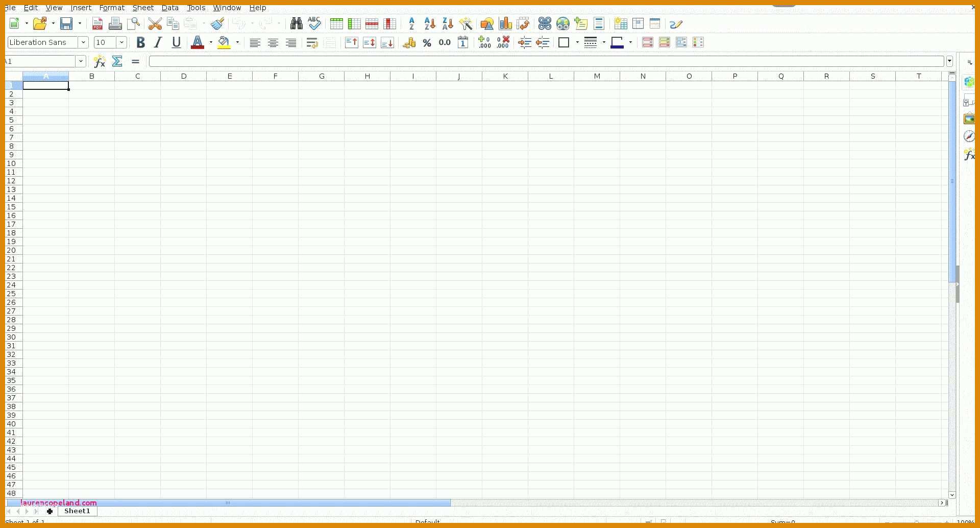Screen dimensions: 980x528
Task: Toggle Wrap Text
Action: [x=312, y=43]
